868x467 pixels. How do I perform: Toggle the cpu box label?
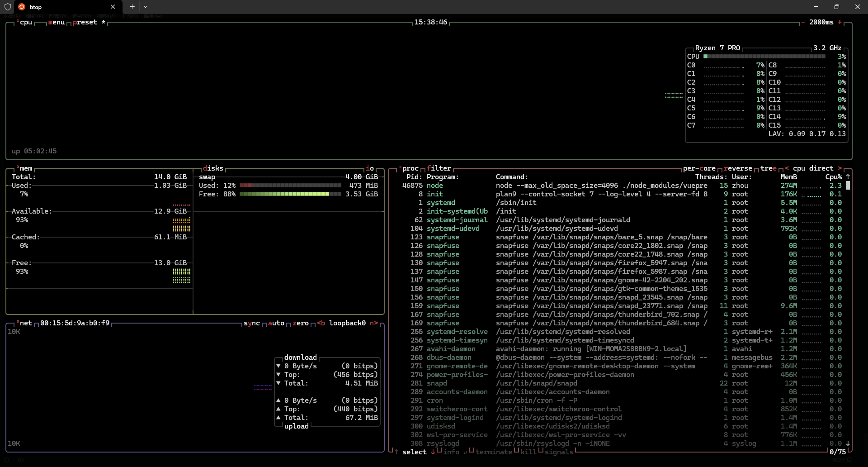pyautogui.click(x=25, y=22)
